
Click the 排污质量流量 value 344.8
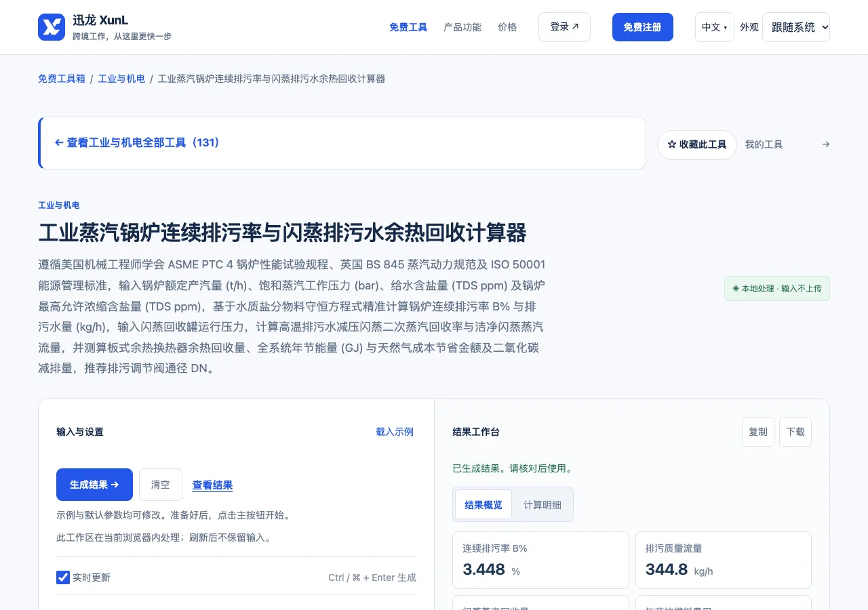[x=667, y=569]
